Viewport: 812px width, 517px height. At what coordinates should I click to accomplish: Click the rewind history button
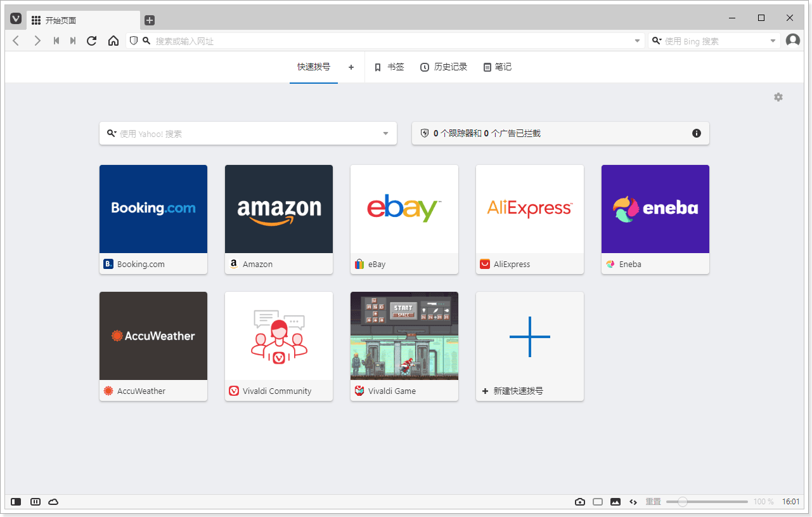pyautogui.click(x=56, y=41)
